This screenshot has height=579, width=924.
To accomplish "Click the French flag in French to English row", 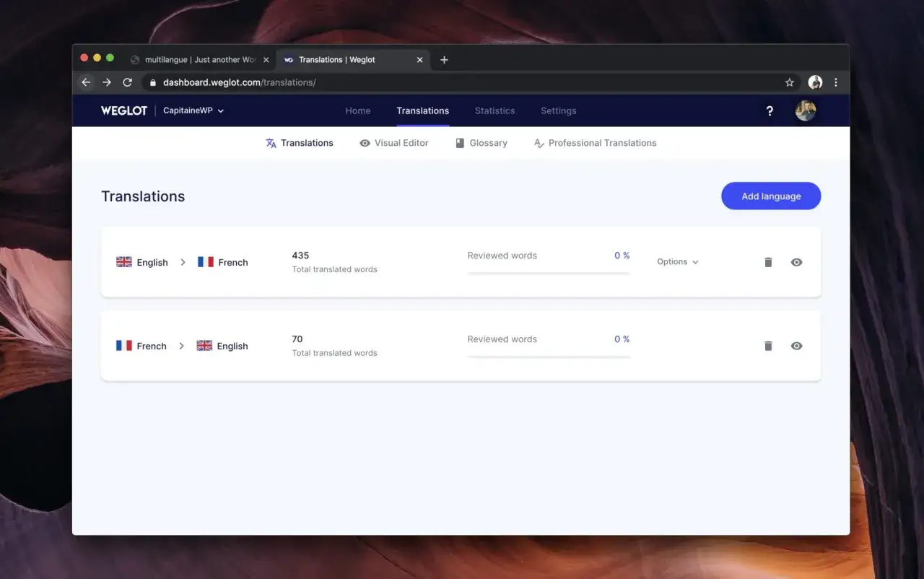I will coord(124,346).
